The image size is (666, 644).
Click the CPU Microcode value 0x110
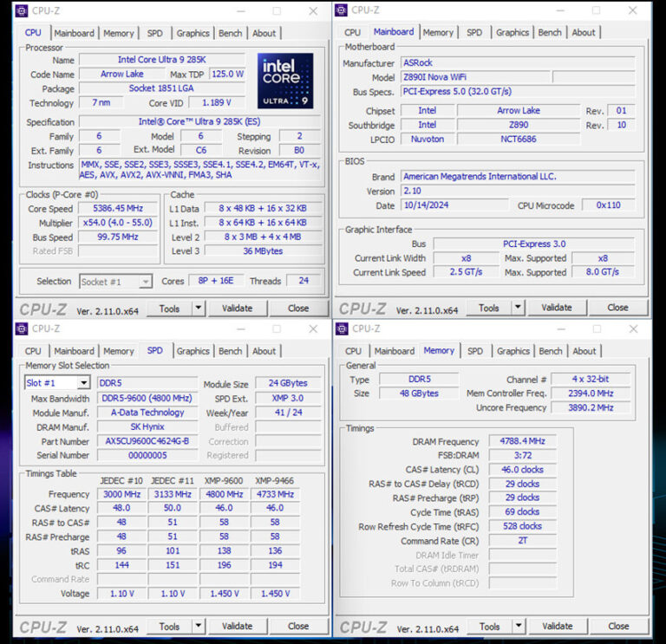click(x=608, y=205)
